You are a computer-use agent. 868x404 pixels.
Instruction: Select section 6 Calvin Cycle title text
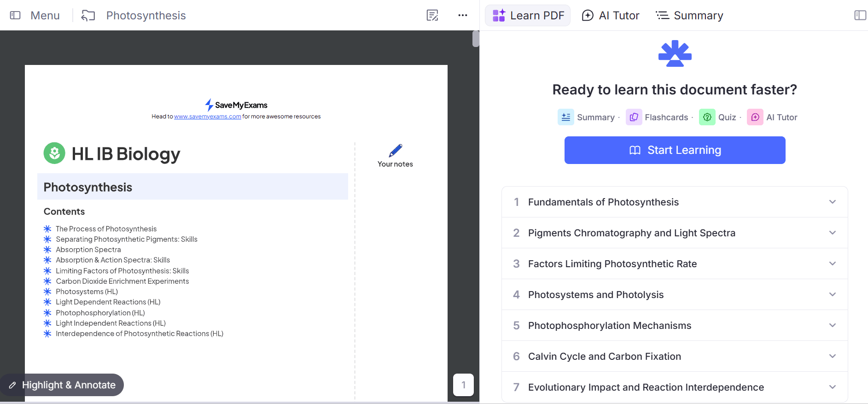605,356
